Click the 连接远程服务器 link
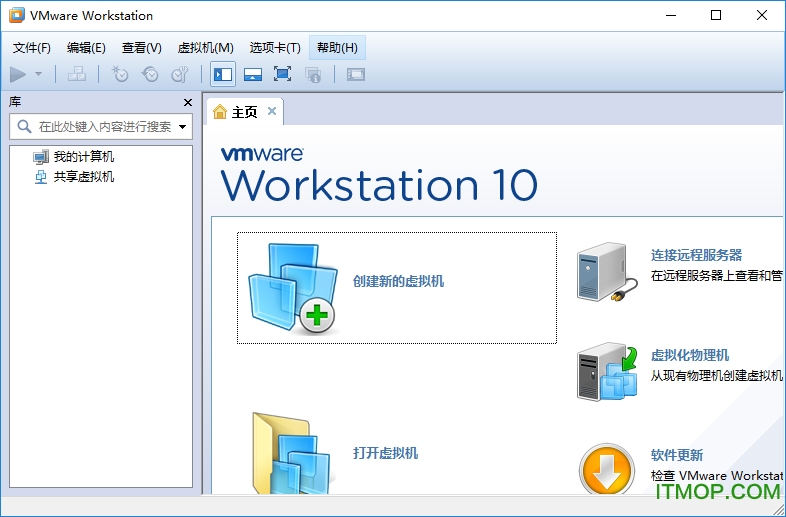The height and width of the screenshot is (517, 786). pos(697,255)
